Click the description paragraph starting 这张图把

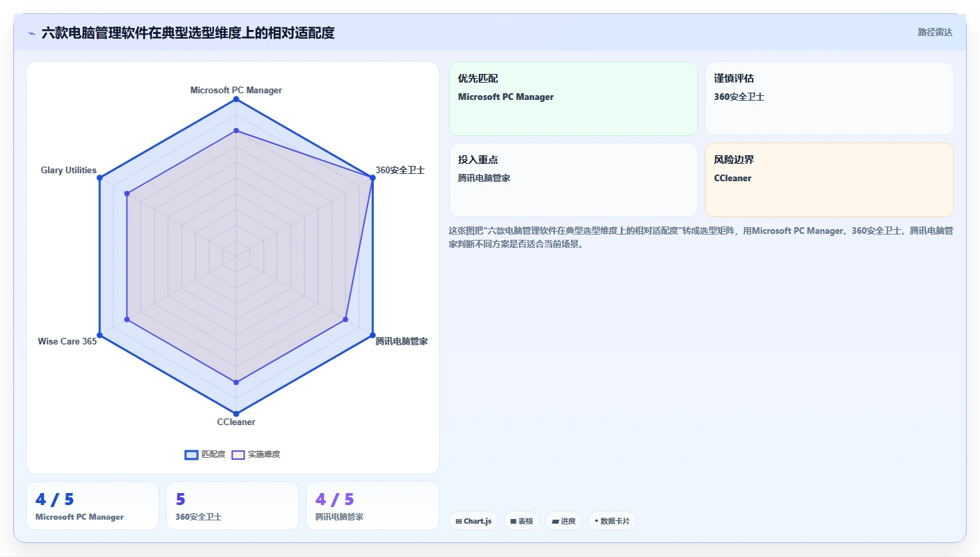coord(701,237)
